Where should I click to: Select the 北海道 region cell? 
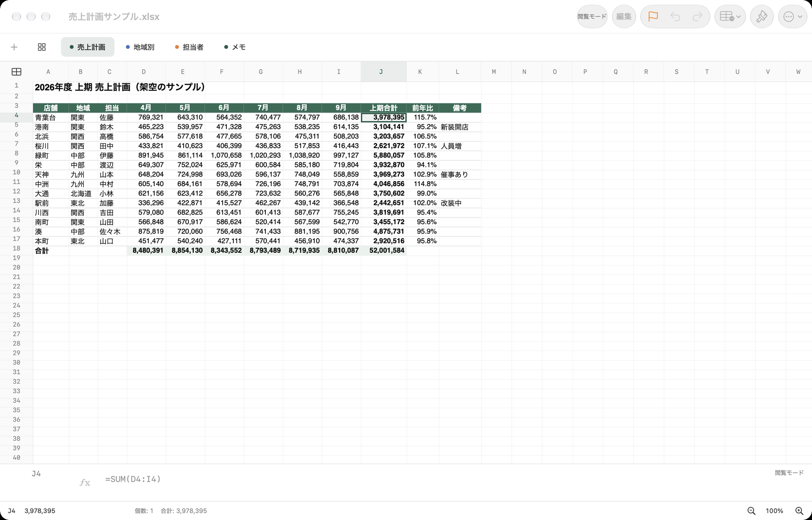83,194
